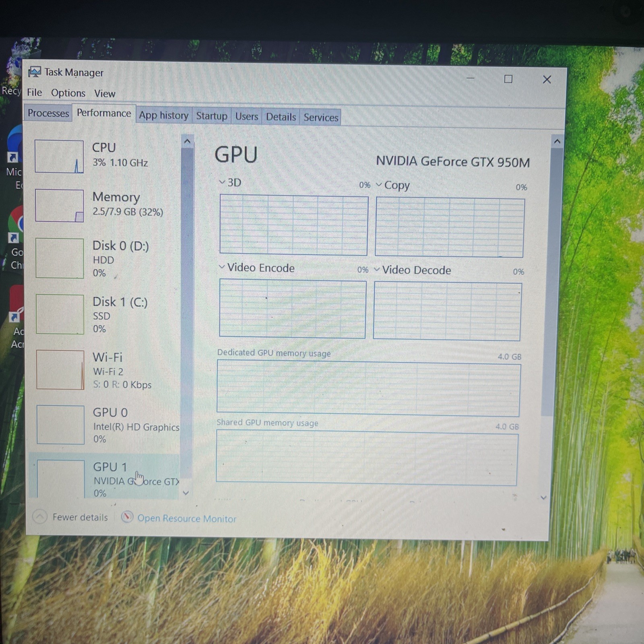Select the CPU usage thumbnail graph
This screenshot has width=644, height=644.
59,156
